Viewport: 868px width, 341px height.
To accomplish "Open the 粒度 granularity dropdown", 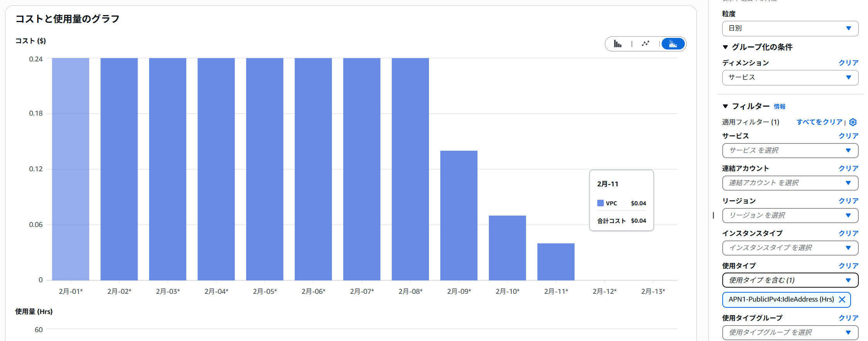I will [x=790, y=29].
